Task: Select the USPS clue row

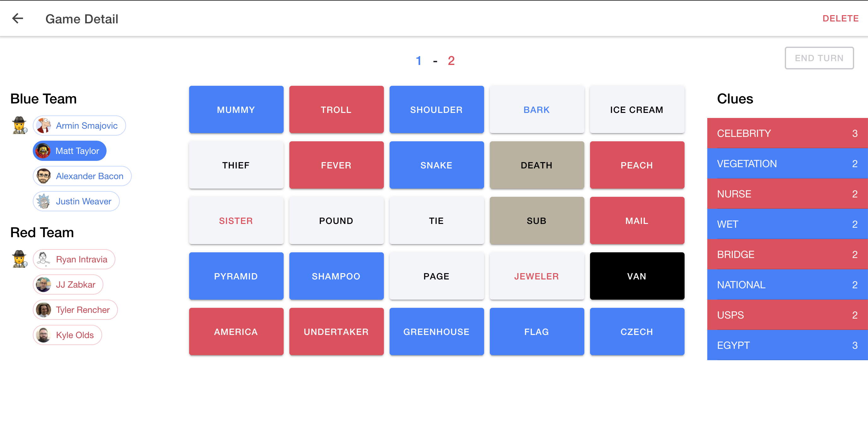Action: click(x=787, y=315)
